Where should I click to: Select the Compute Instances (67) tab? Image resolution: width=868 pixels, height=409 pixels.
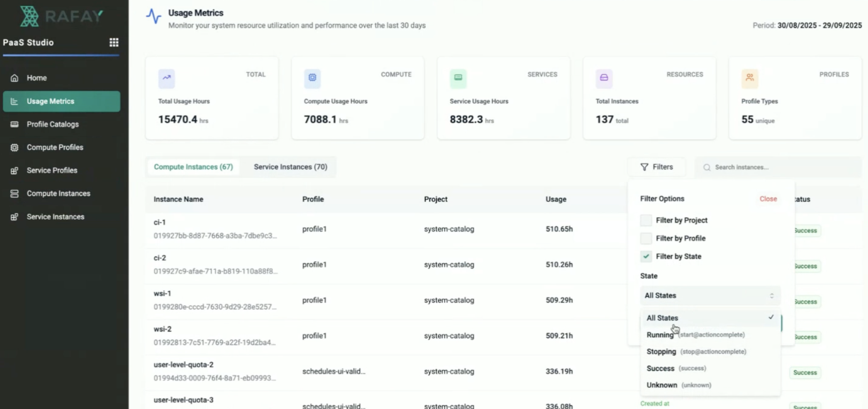(x=193, y=167)
